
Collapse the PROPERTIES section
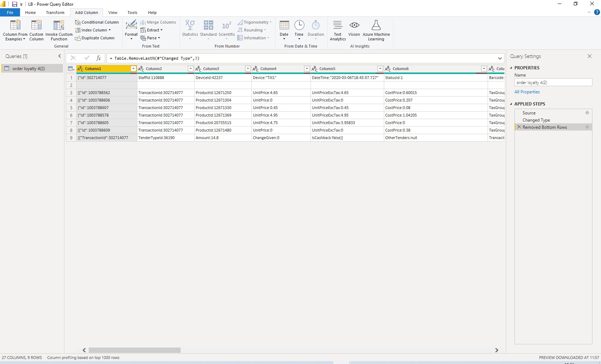tap(511, 68)
